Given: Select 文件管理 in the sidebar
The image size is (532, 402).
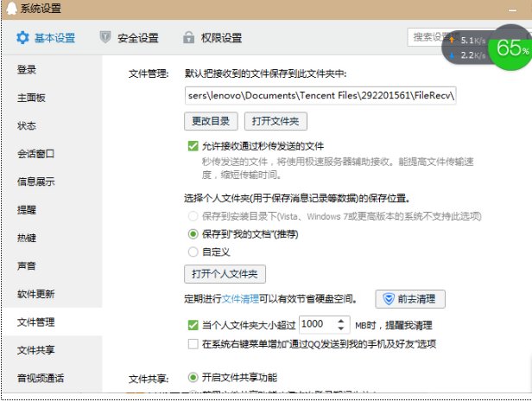Looking at the screenshot, I should click(54, 322).
